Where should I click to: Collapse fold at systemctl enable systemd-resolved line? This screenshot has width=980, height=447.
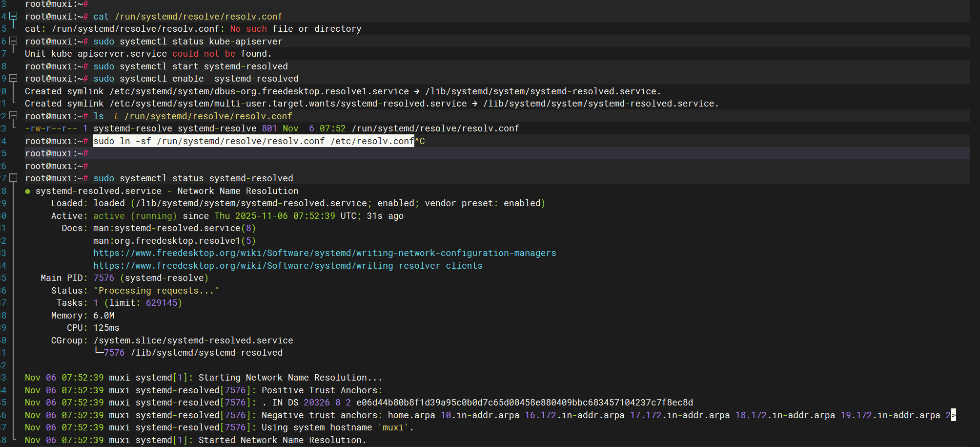point(14,78)
